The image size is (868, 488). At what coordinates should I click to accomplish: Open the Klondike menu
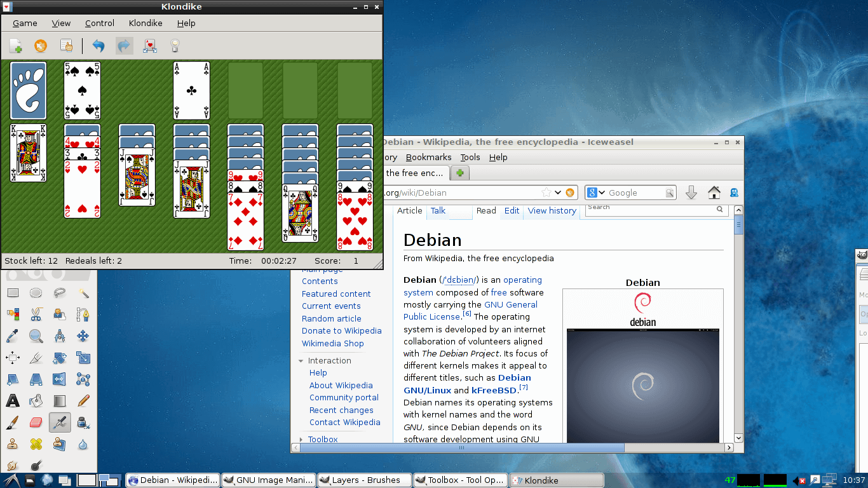pyautogui.click(x=146, y=23)
